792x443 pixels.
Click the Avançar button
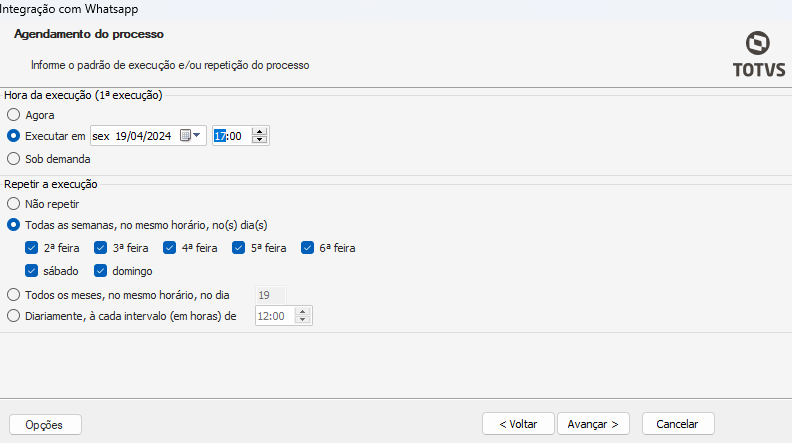pos(593,424)
